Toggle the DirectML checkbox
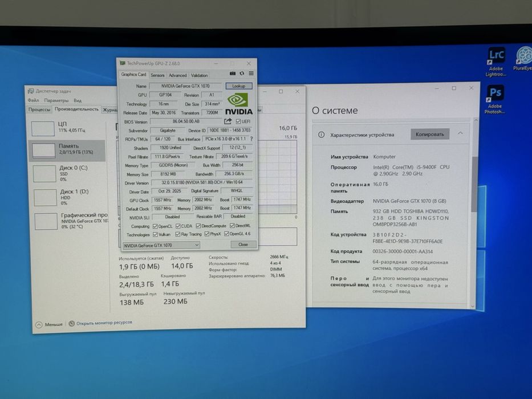Image resolution: width=532 pixels, height=399 pixels. (x=232, y=226)
